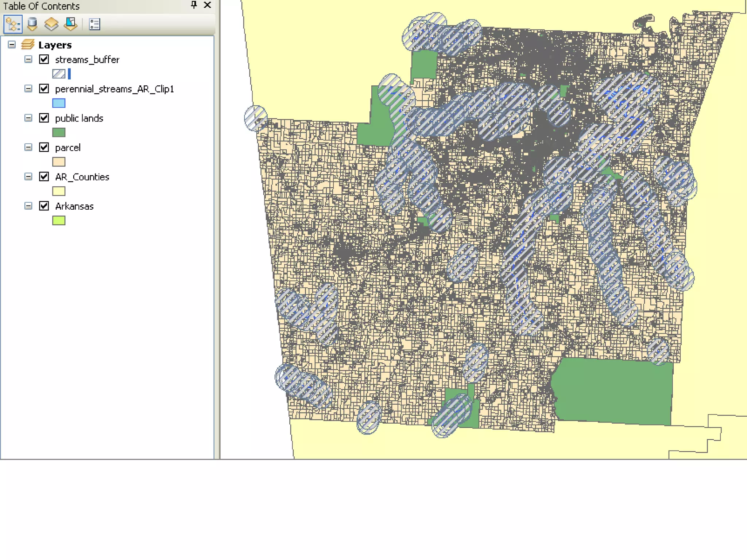Hide the AR_Counties layer
The height and width of the screenshot is (560, 747).
point(44,177)
